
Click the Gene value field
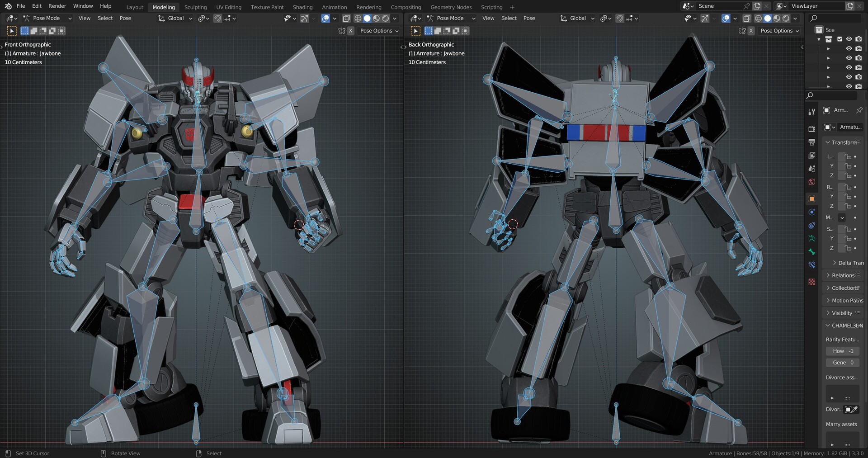click(x=843, y=363)
